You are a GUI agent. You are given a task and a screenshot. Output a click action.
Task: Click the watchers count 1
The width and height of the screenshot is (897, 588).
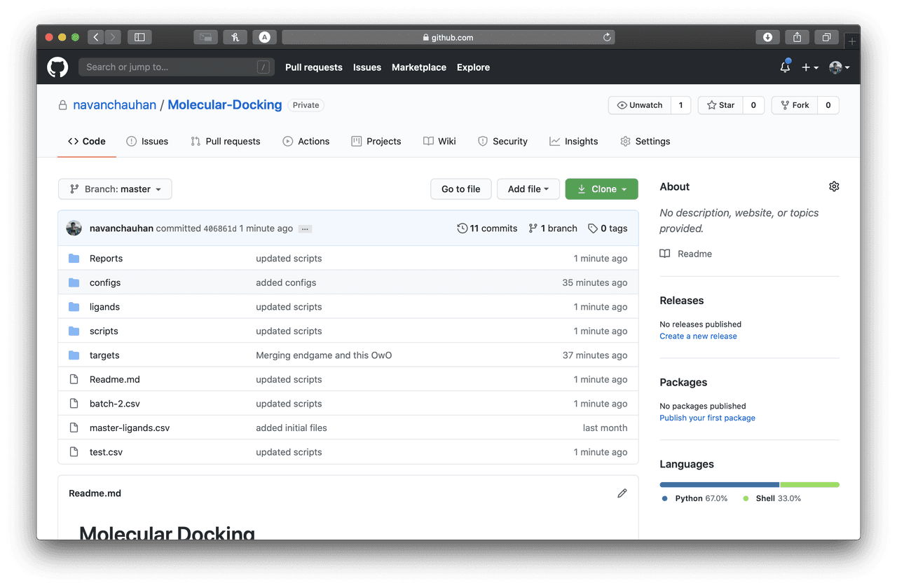680,105
